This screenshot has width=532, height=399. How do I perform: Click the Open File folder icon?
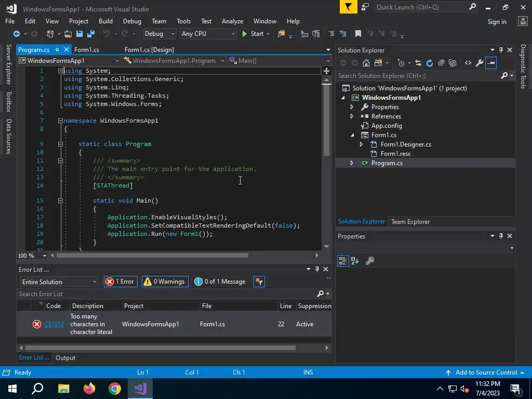coord(68,34)
